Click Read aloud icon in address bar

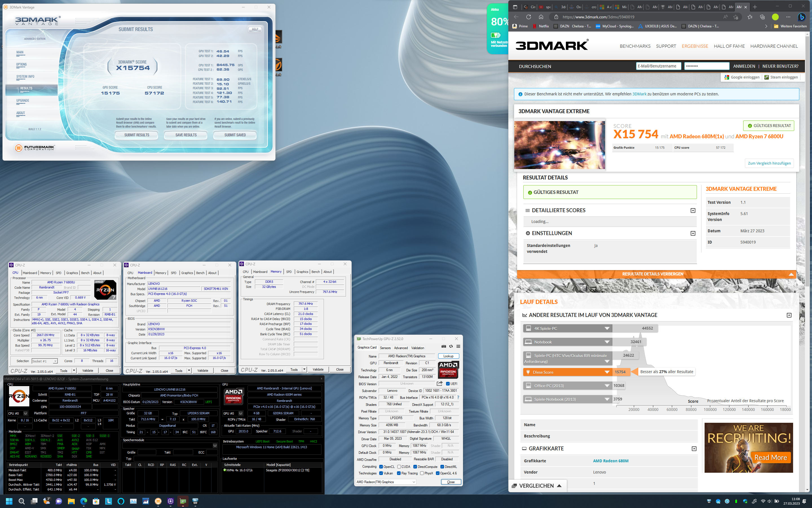725,17
